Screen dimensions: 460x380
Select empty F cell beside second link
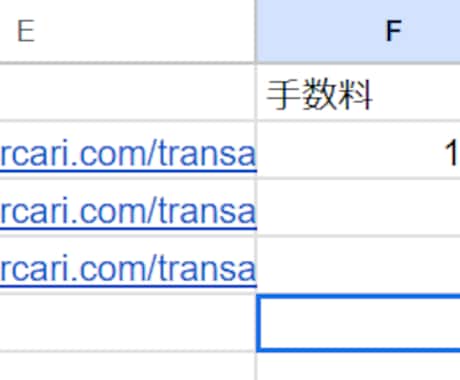[358, 208]
